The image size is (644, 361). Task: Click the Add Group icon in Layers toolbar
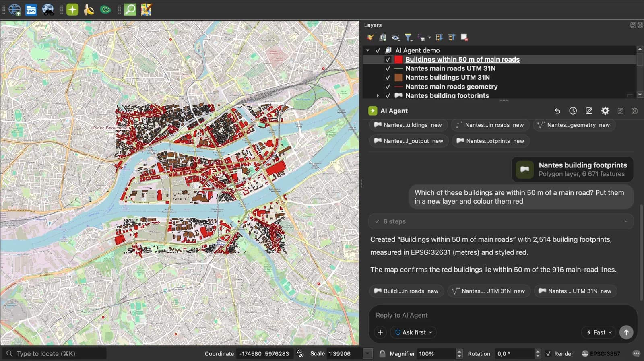click(383, 37)
